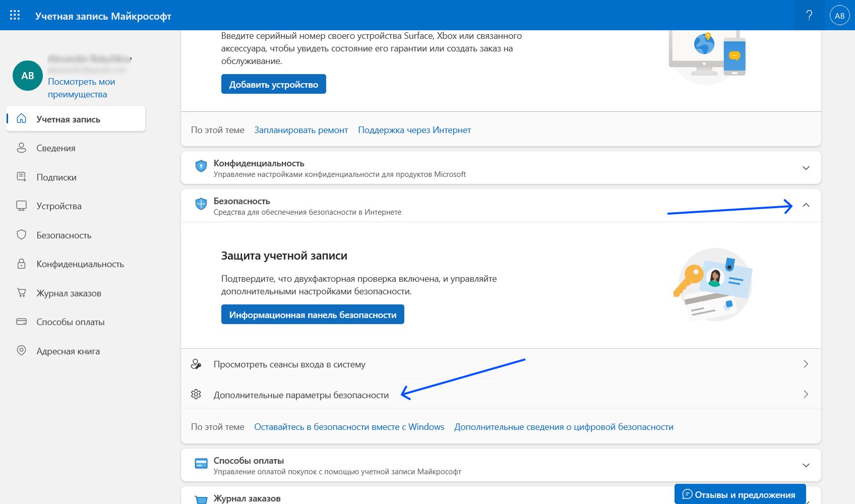
Task: Click the person icon beside Сведения
Action: click(x=21, y=148)
